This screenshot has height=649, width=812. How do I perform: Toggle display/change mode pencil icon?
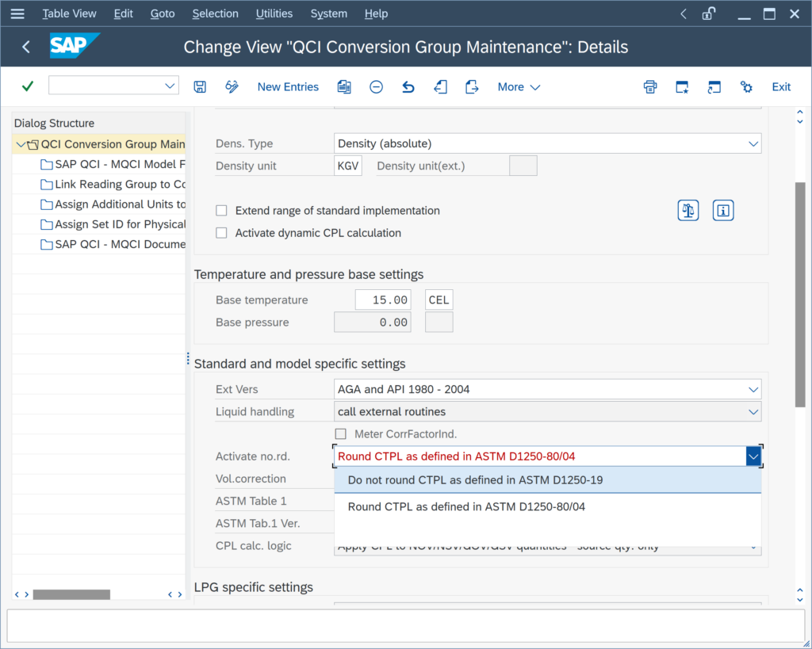coord(232,86)
